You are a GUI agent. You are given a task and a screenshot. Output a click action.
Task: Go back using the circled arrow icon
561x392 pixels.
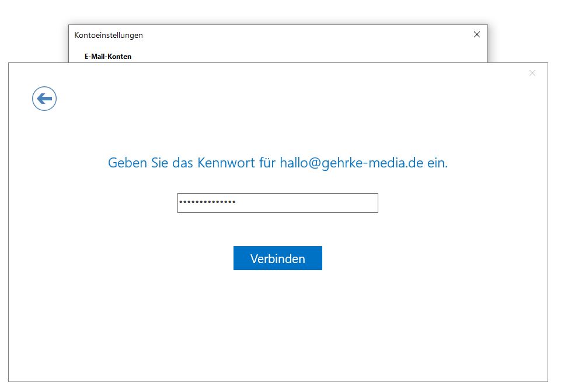click(44, 99)
